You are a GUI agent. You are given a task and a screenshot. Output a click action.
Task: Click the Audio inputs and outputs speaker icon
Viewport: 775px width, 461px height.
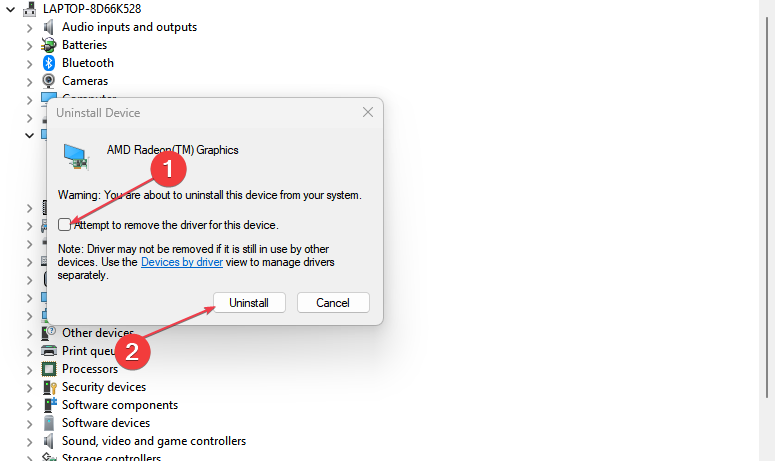(48, 27)
